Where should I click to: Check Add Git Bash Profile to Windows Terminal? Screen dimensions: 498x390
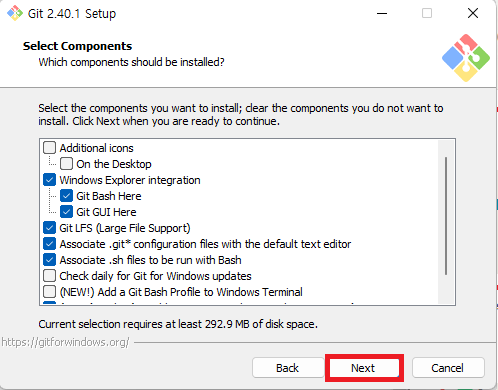pyautogui.click(x=49, y=292)
